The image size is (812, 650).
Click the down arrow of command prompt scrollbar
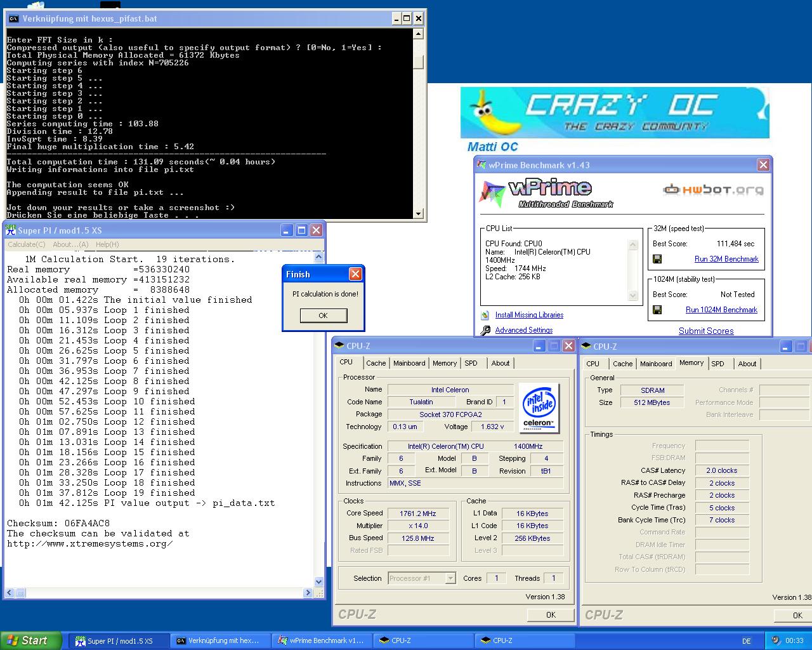(418, 214)
